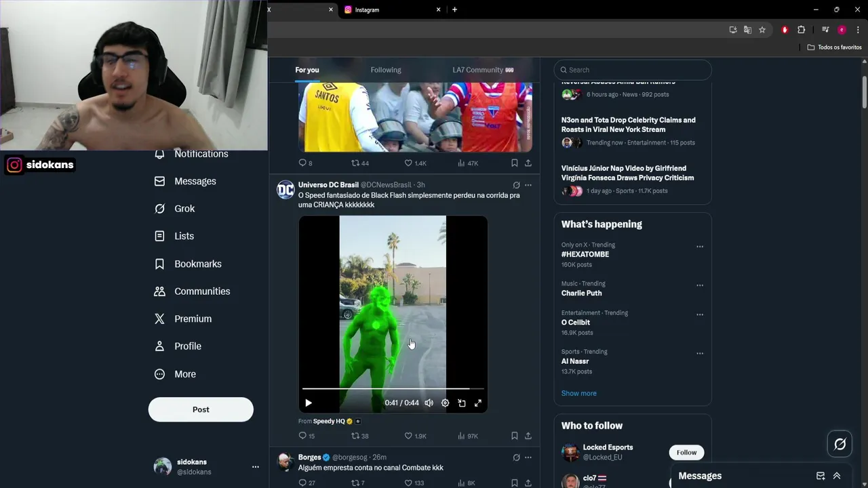Open Universo DC Brasil profile name
This screenshot has width=868, height=488.
(328, 185)
